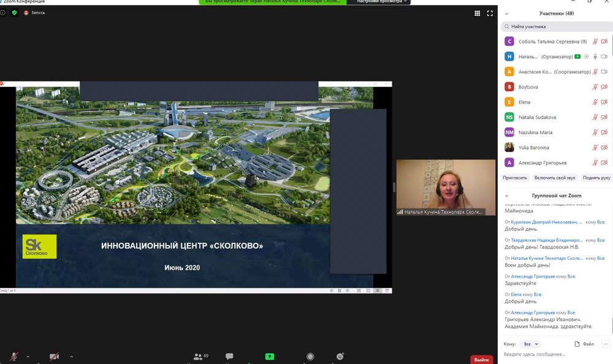The image size is (613, 364).
Task: Open video options caret next to camera
Action: [72, 357]
